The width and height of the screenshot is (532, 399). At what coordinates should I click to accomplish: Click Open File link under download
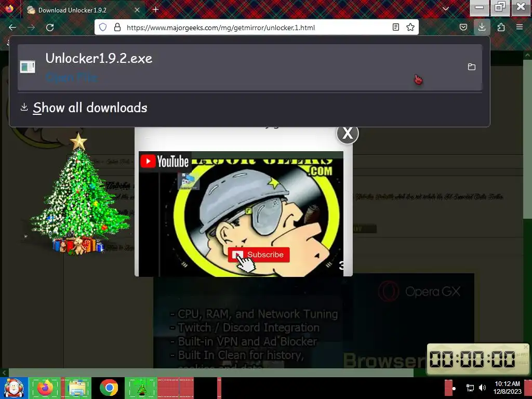point(72,78)
